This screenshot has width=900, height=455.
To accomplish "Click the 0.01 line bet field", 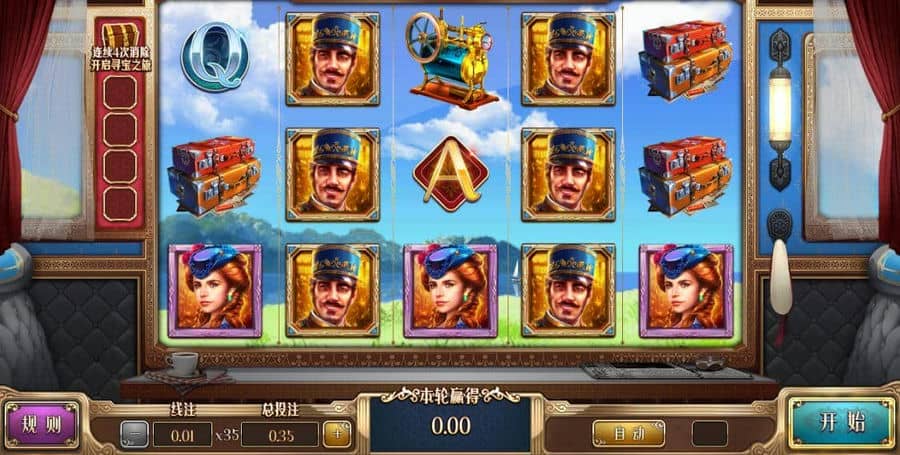I will point(183,435).
